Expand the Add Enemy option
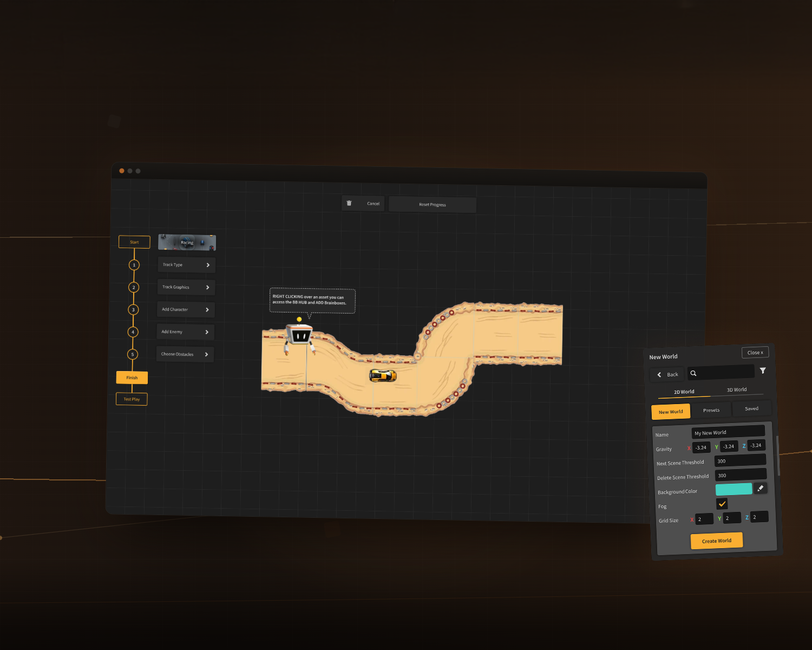The image size is (812, 650). 186,332
